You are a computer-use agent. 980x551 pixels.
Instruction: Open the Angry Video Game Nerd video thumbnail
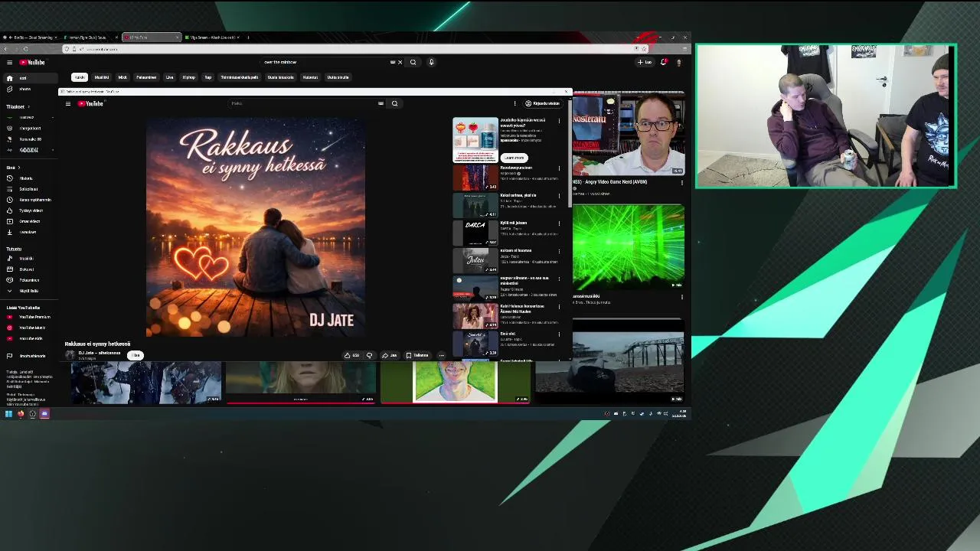[x=628, y=135]
